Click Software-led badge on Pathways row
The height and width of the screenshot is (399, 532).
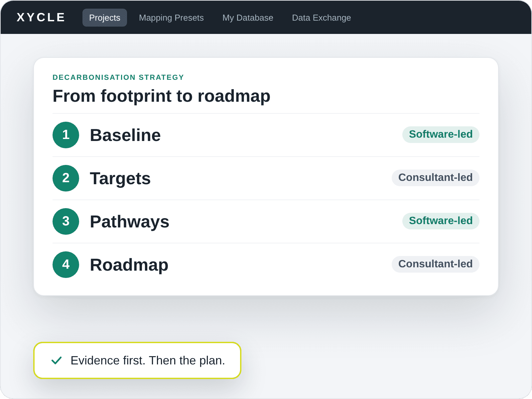point(441,221)
